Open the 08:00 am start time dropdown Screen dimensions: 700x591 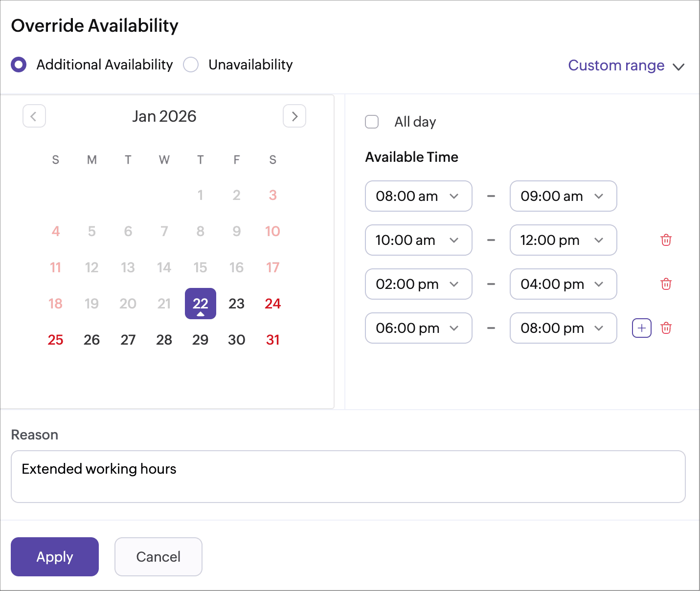tap(418, 196)
